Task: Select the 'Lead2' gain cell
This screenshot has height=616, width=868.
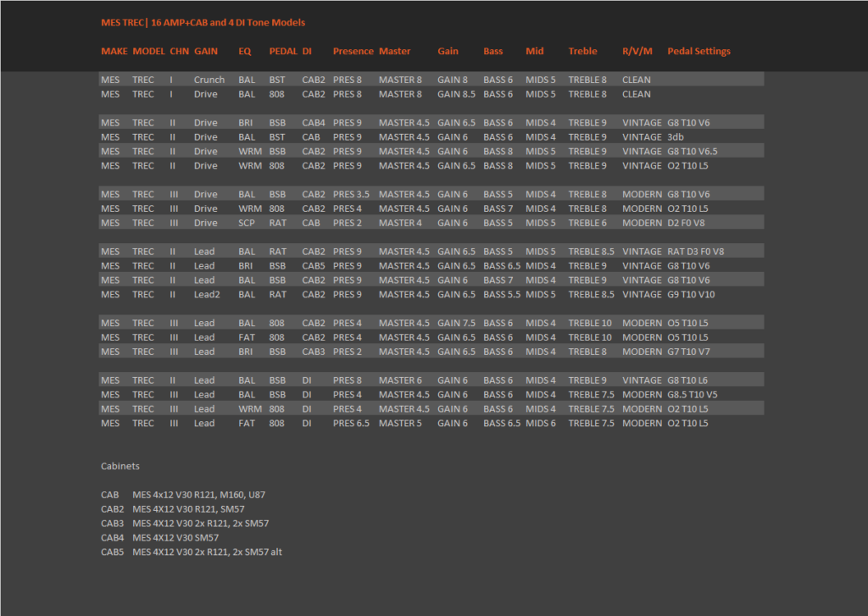Action: click(207, 294)
